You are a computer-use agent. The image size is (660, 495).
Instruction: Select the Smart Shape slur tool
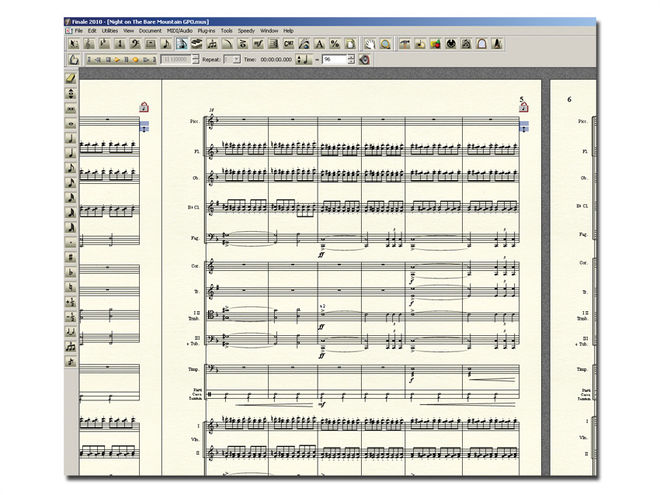(x=227, y=44)
